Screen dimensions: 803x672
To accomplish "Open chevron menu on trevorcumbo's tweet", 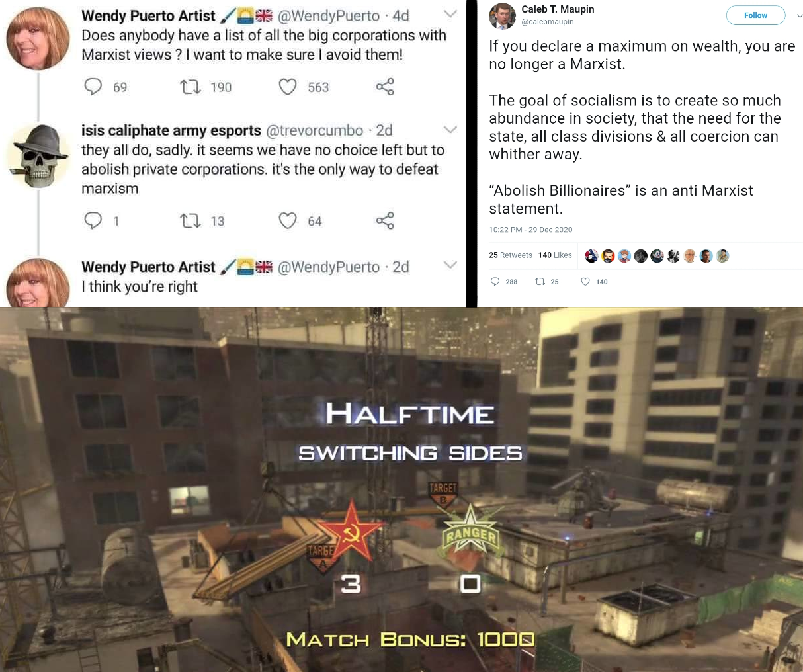I will coord(450,129).
